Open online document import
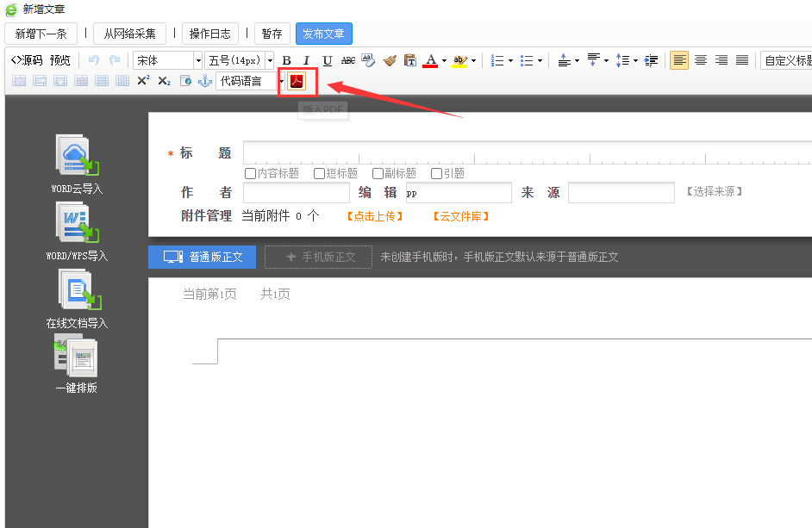Screen dimensions: 812x528 tap(77, 290)
